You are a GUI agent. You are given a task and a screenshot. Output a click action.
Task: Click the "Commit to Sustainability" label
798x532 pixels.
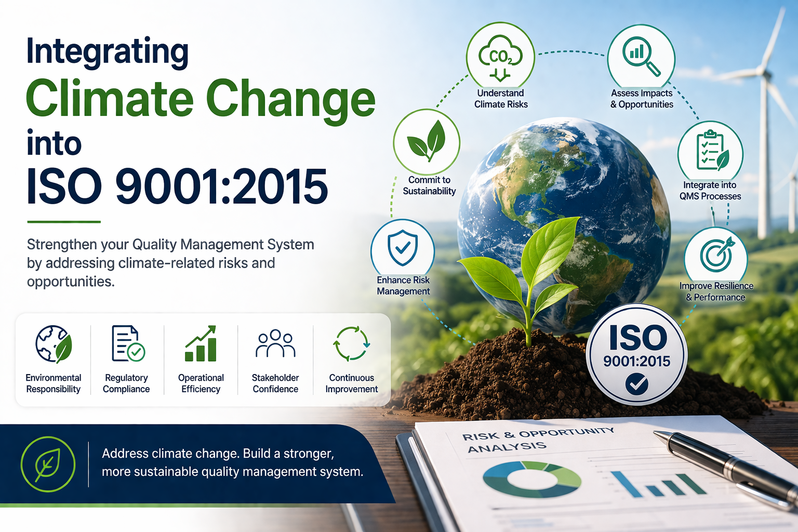pyautogui.click(x=429, y=185)
